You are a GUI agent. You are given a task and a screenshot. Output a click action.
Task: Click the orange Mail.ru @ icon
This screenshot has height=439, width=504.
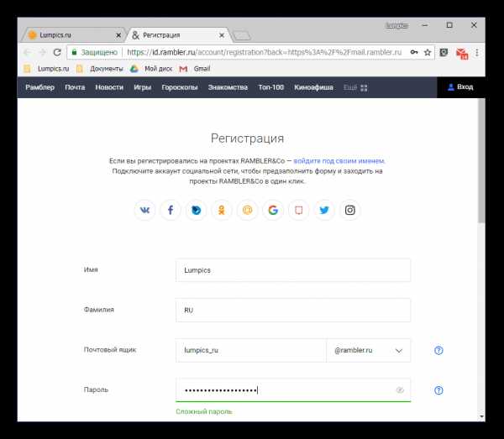click(247, 210)
